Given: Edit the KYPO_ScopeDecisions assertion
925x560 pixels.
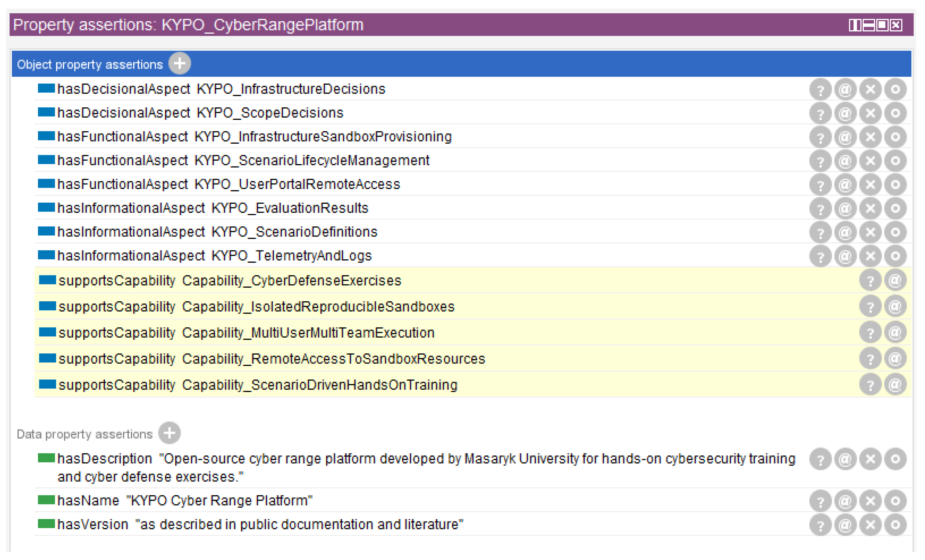Looking at the screenshot, I should (x=896, y=113).
